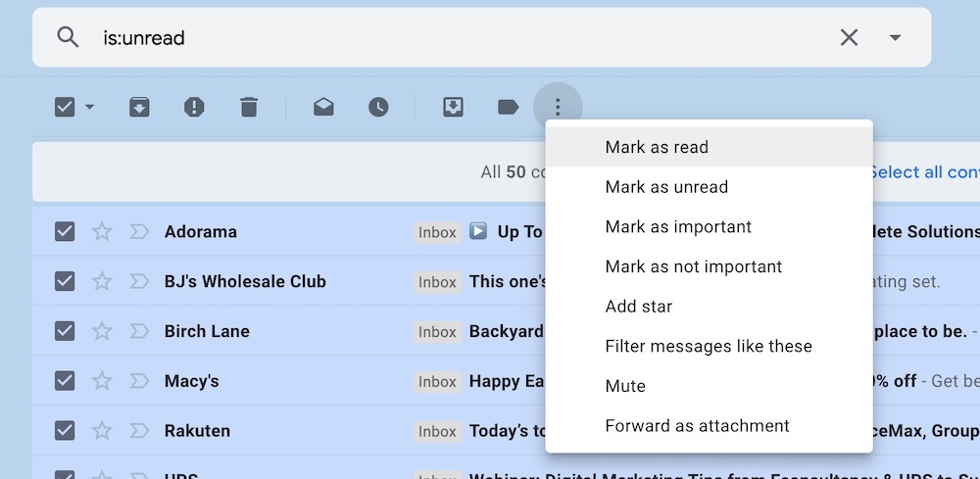Toggle the select-all checkbox in toolbar

[x=65, y=108]
